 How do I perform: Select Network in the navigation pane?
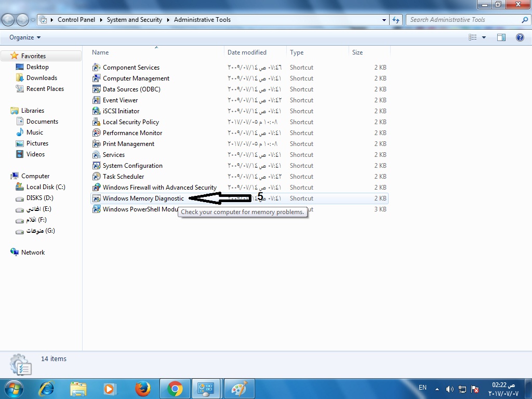(x=33, y=252)
